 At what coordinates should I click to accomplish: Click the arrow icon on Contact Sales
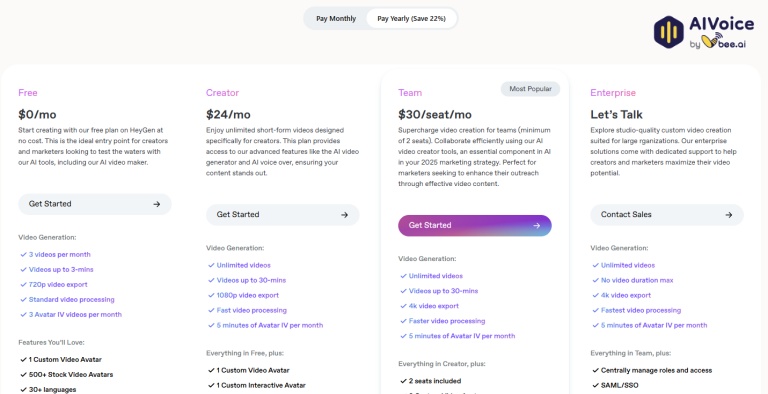pos(729,215)
